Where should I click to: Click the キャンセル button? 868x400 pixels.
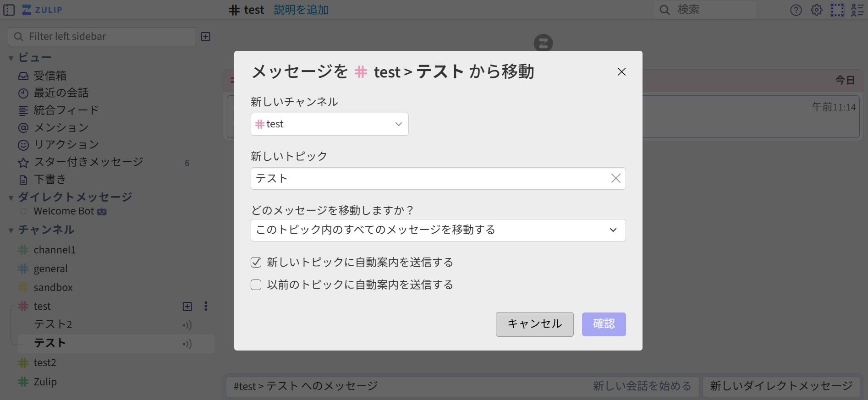[x=535, y=324]
